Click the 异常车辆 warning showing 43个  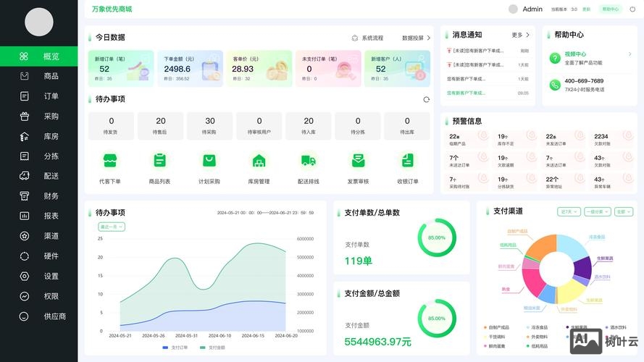click(613, 182)
